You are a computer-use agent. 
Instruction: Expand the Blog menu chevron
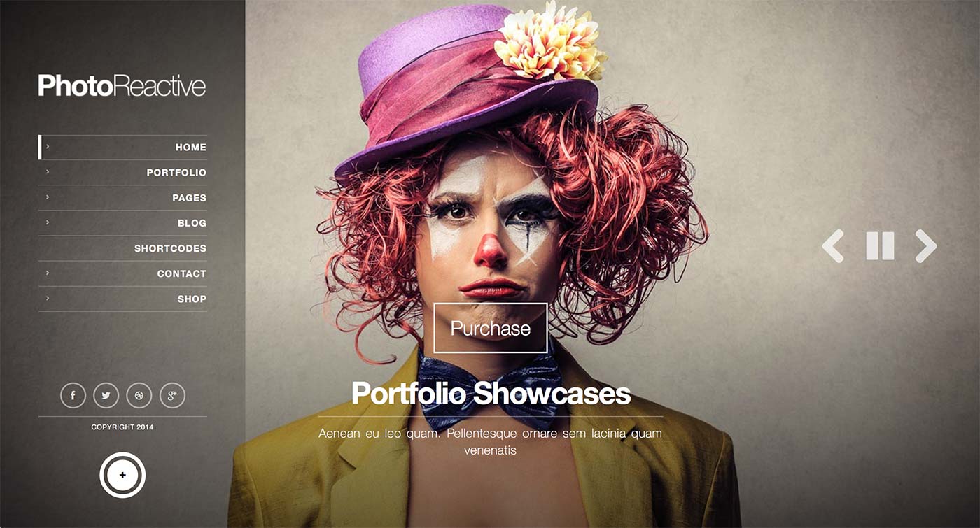point(48,222)
